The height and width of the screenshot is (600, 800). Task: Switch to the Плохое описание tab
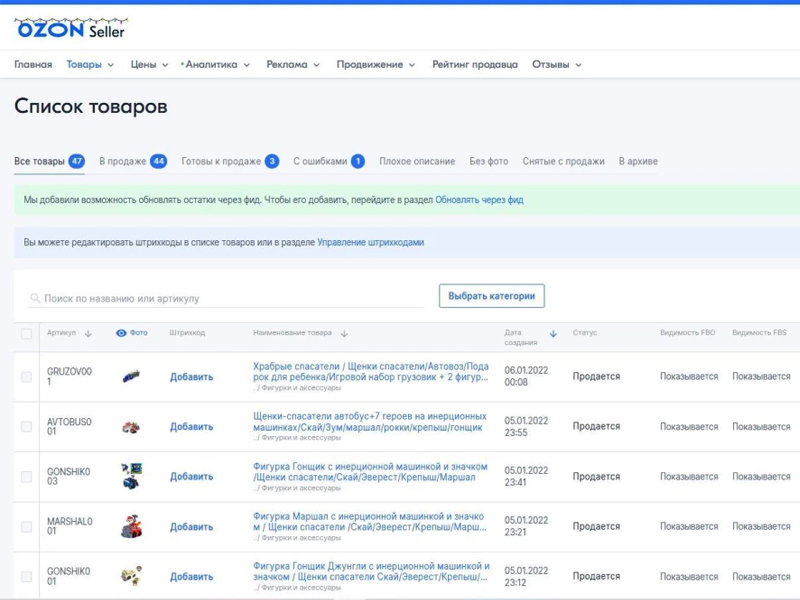[x=417, y=161]
